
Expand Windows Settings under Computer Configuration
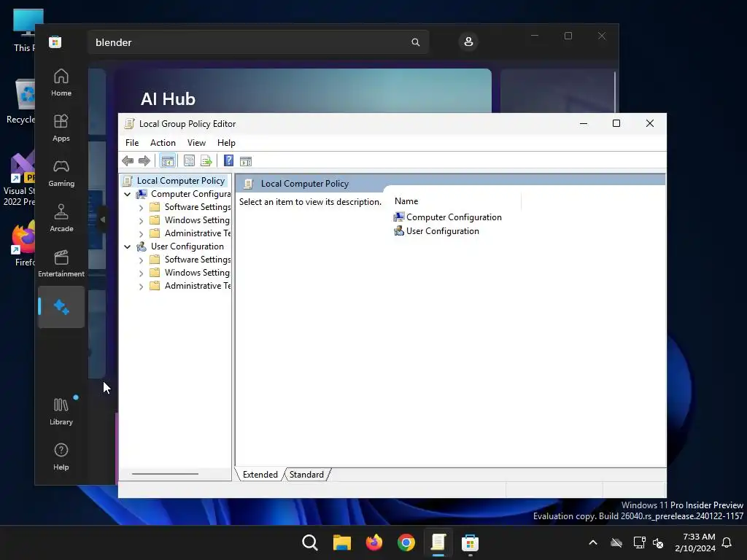coord(141,220)
